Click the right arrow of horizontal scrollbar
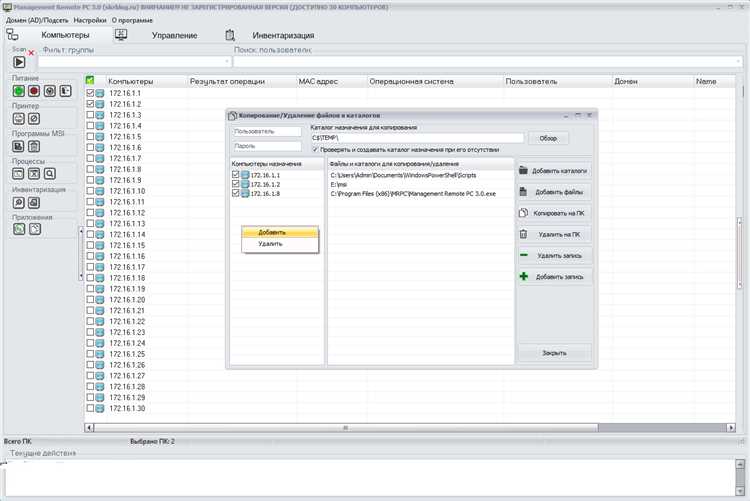The image size is (750, 501). tap(731, 427)
